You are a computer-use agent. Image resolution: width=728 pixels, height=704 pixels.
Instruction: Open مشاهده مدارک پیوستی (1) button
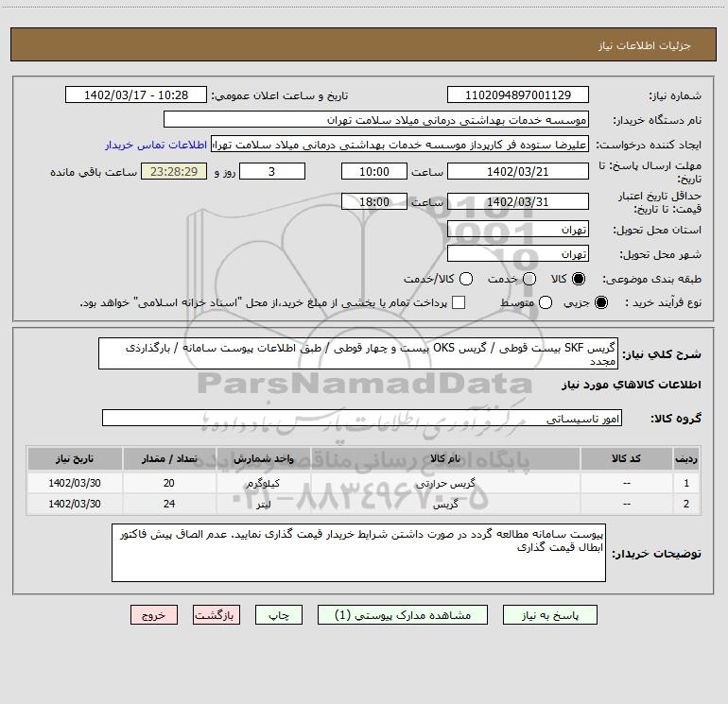pos(403,615)
